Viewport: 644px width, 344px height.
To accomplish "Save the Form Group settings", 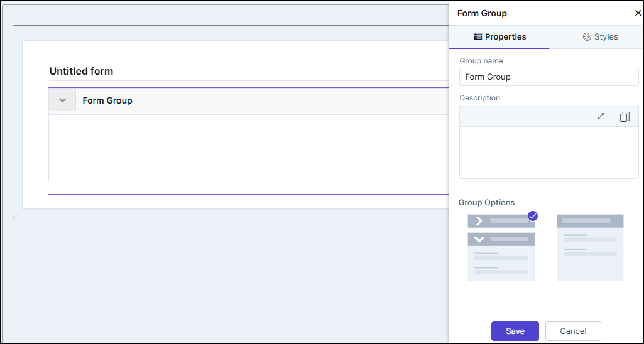I will [x=515, y=331].
